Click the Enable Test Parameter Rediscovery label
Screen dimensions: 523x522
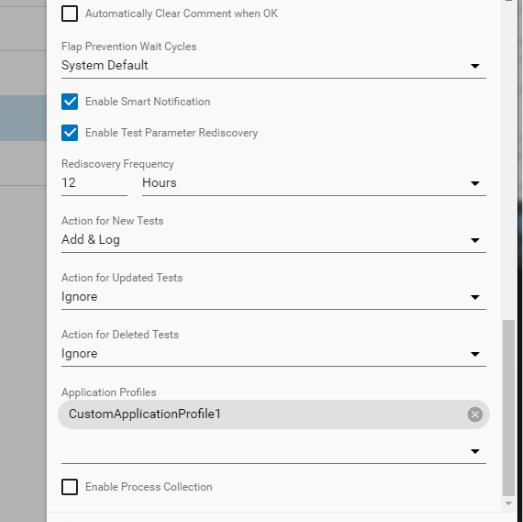(x=171, y=133)
